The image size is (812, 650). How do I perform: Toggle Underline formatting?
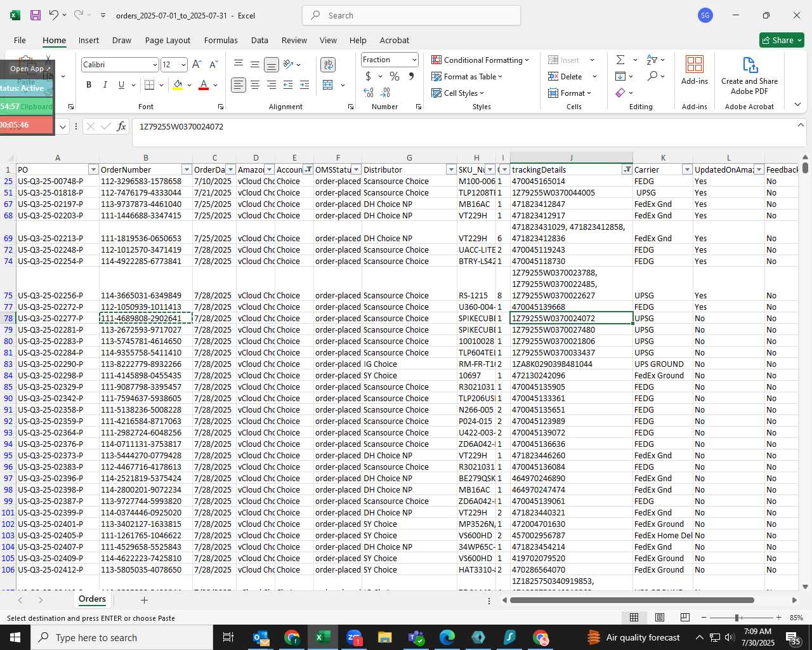coord(121,85)
